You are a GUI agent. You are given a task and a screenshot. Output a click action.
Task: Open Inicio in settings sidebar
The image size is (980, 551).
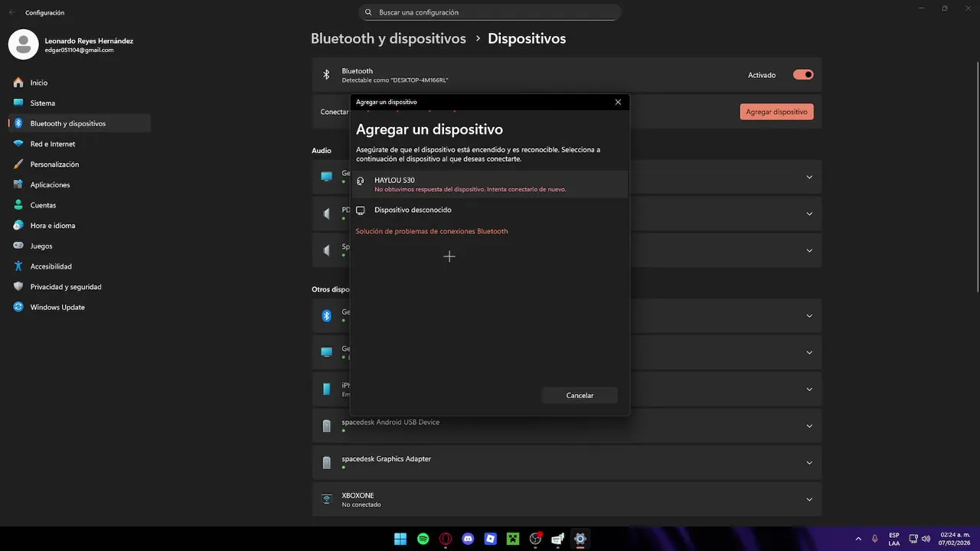point(79,83)
